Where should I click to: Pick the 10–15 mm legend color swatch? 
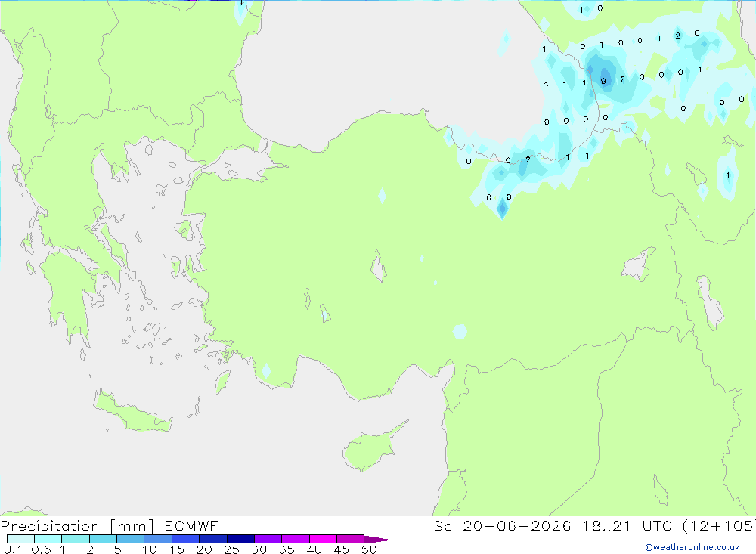tap(158, 539)
